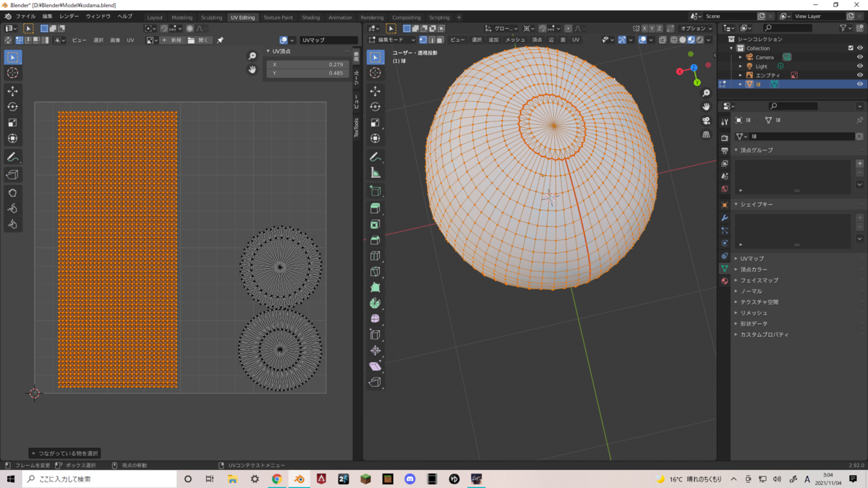Select the Shrink/Fatten tool in 3D viewport

click(x=375, y=351)
